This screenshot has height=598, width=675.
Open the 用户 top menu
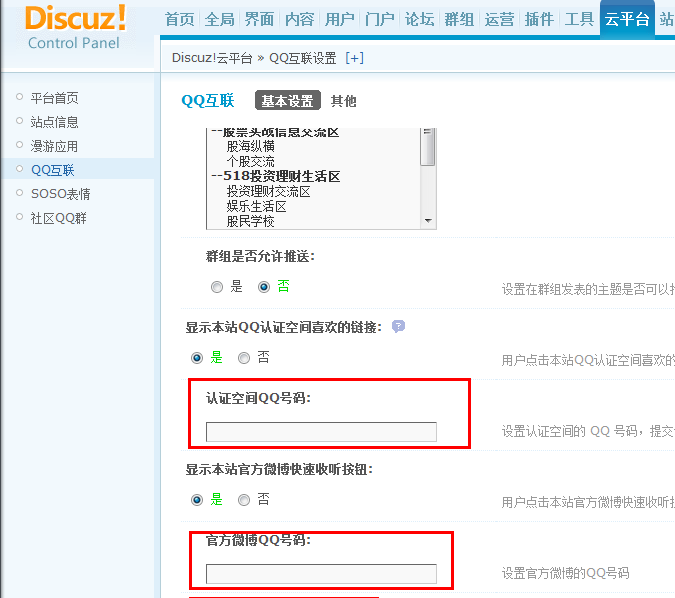click(339, 19)
